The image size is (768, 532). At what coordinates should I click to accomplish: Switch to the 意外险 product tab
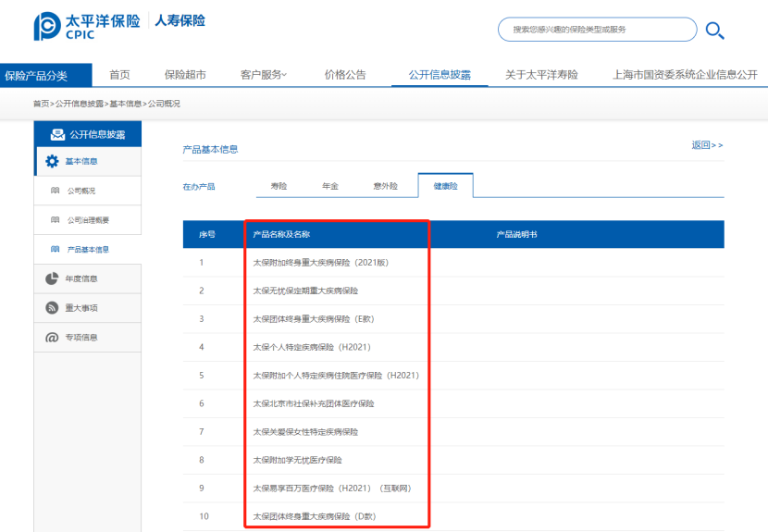click(386, 186)
